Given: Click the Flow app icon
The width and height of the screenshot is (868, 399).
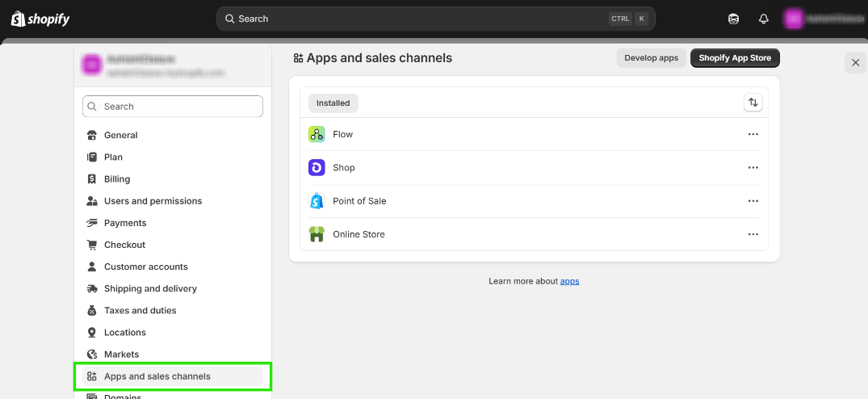Looking at the screenshot, I should [317, 134].
